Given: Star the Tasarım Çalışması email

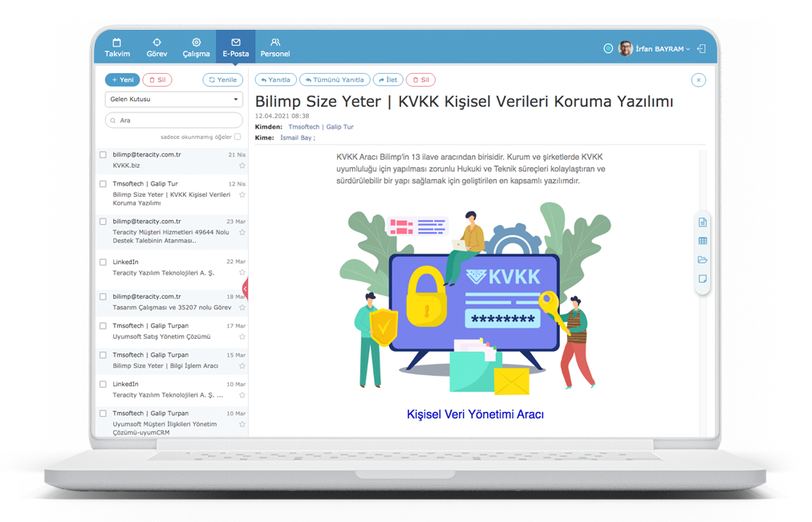Looking at the screenshot, I should (x=242, y=308).
